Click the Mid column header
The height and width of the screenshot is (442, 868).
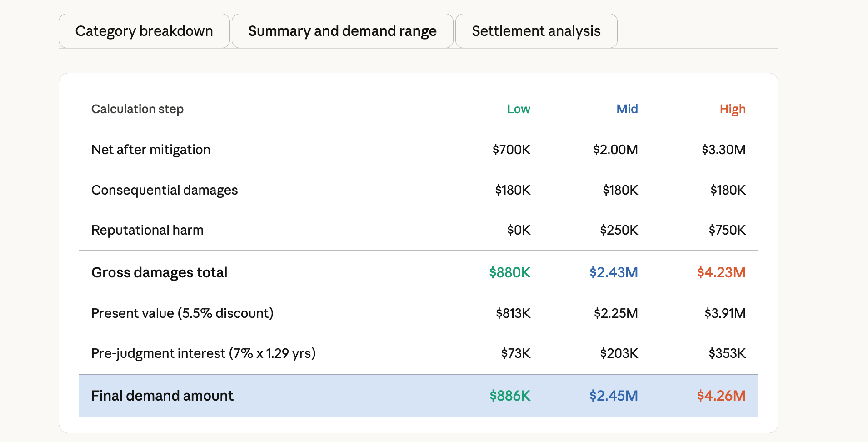627,109
